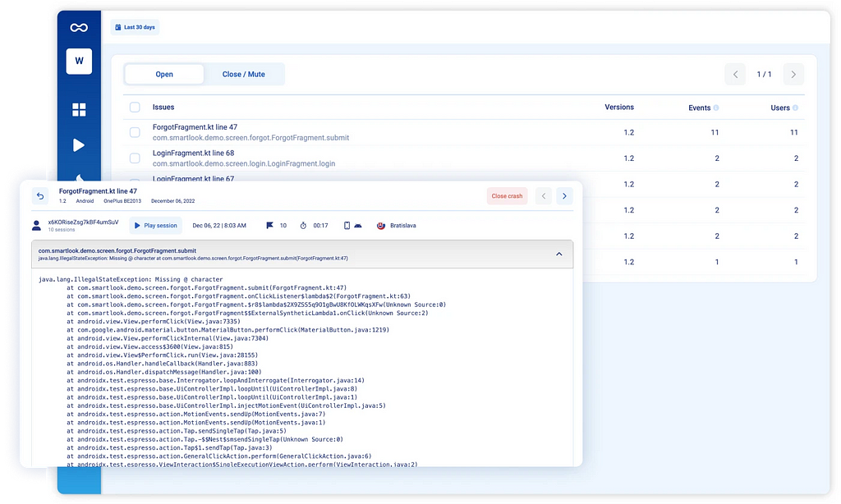The height and width of the screenshot is (504, 841).
Task: Click com.smartlook.demo.screen.login.LoginFragment.login subtitle
Action: pyautogui.click(x=243, y=163)
